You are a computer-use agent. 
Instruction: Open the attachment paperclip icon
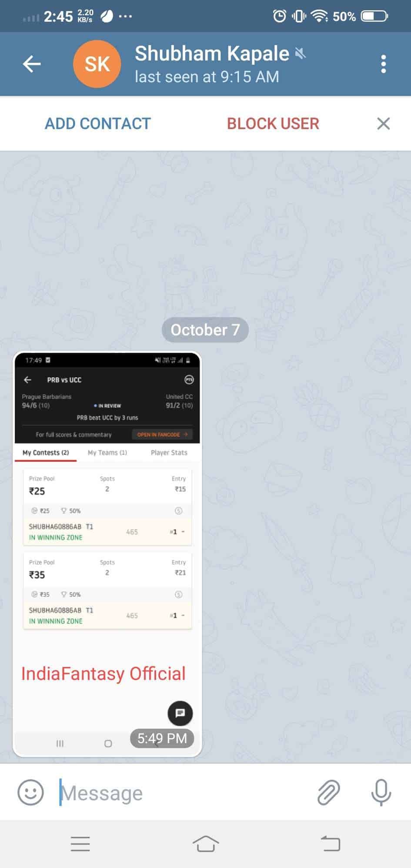pyautogui.click(x=328, y=792)
